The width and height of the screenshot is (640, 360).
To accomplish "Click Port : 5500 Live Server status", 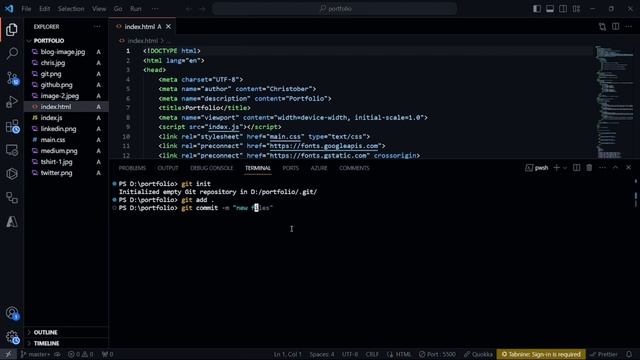I will pyautogui.click(x=437, y=354).
